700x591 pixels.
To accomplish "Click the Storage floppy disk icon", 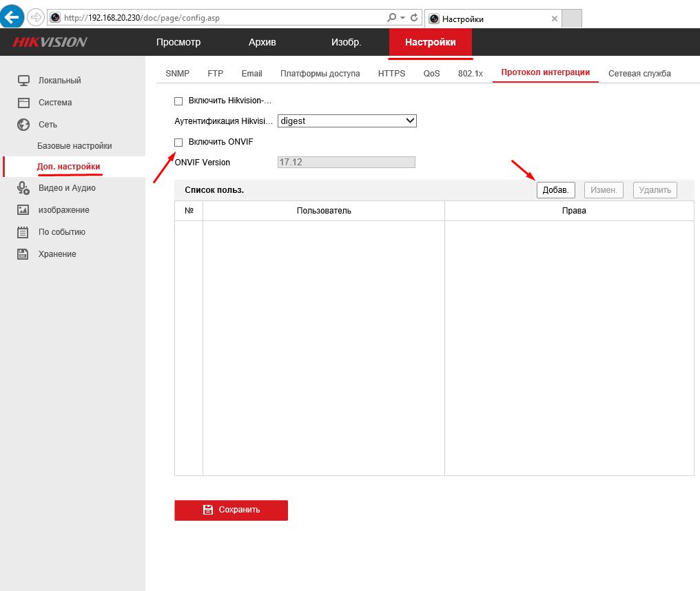I will (x=23, y=254).
